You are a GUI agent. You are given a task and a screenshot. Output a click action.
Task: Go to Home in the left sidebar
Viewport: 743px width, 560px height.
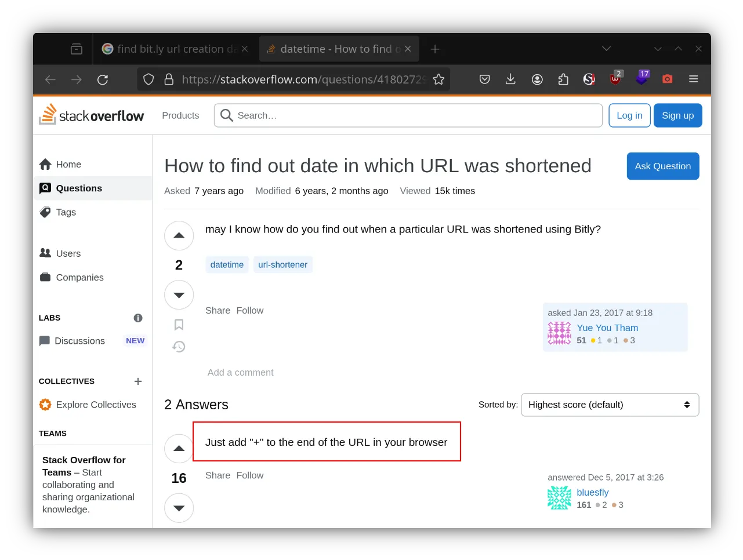pos(93,165)
